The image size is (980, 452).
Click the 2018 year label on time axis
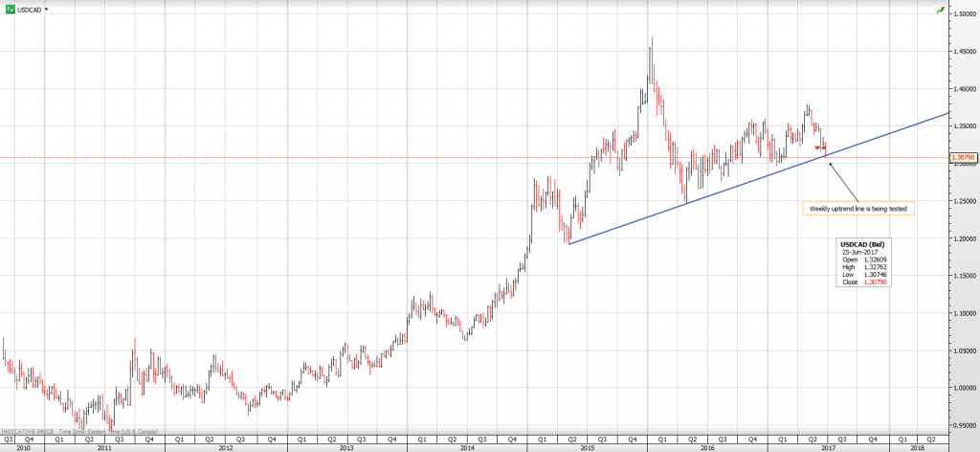(917, 447)
